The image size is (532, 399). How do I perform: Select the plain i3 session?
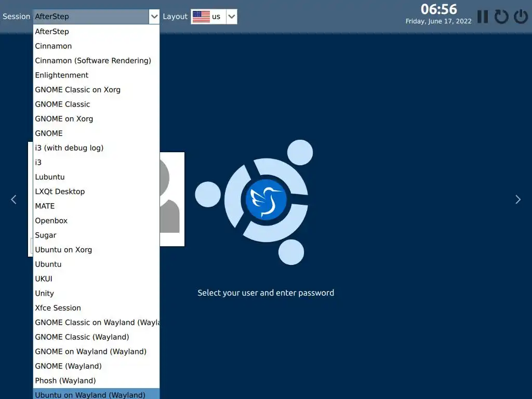(x=96, y=163)
